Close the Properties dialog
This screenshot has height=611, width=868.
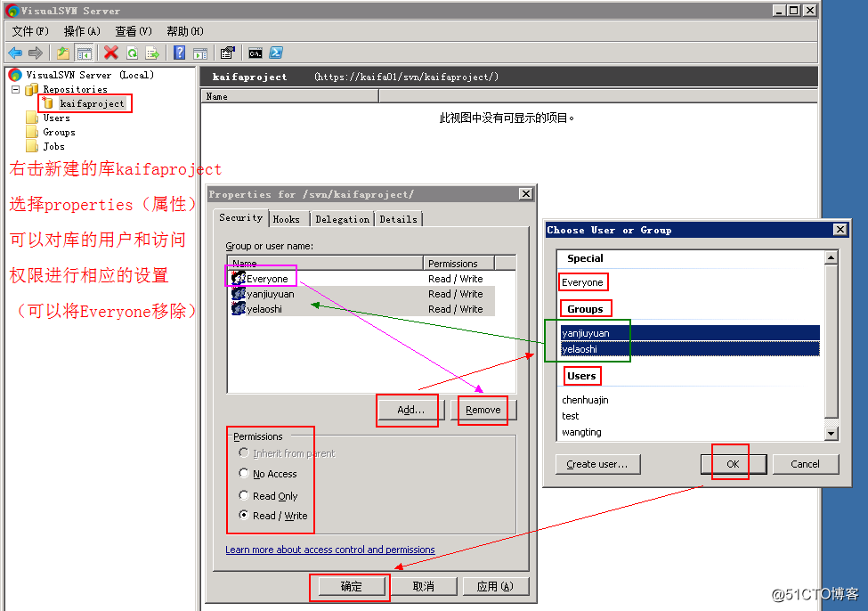(526, 194)
